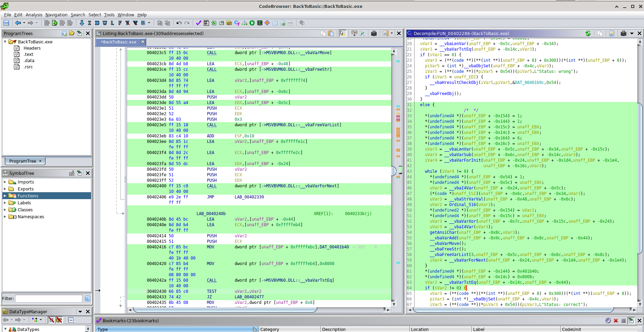Navigate back with the left arrow
Image resolution: width=644 pixels, height=332 pixels.
(18, 23)
